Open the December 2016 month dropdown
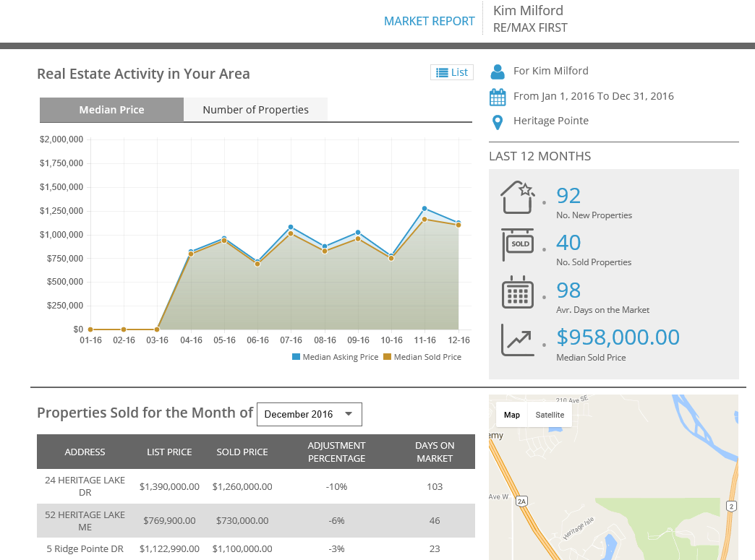The width and height of the screenshot is (755, 560). coord(309,415)
